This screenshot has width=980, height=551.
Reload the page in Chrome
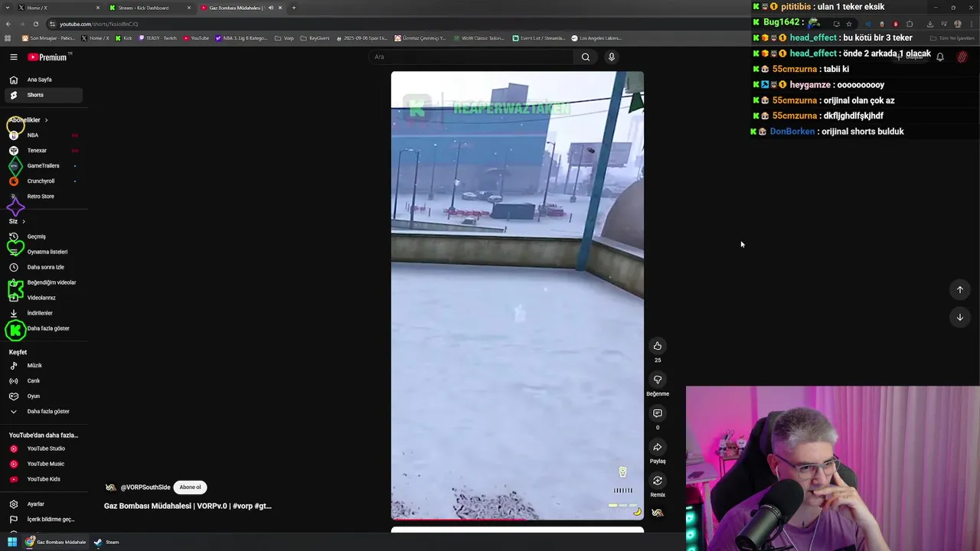[x=35, y=24]
